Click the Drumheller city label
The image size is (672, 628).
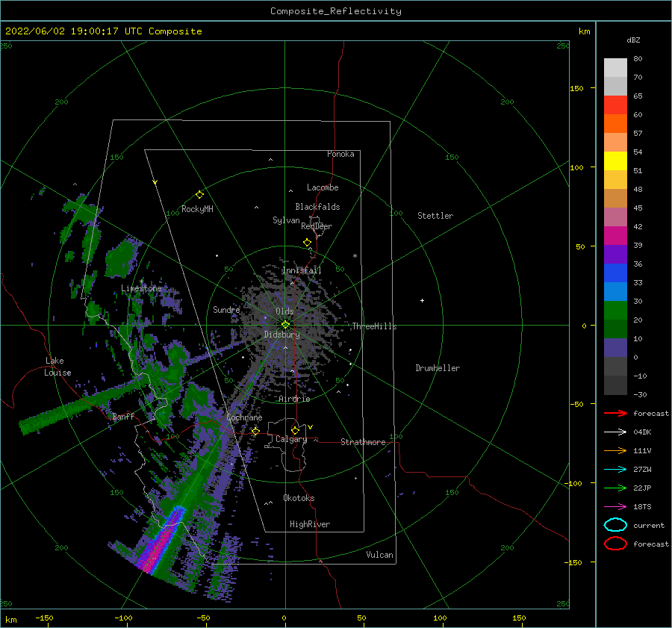438,368
